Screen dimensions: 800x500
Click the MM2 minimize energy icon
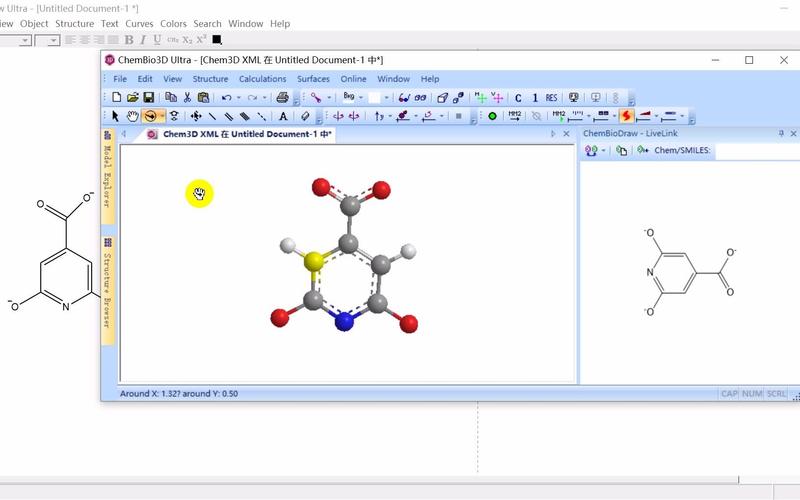[515, 116]
